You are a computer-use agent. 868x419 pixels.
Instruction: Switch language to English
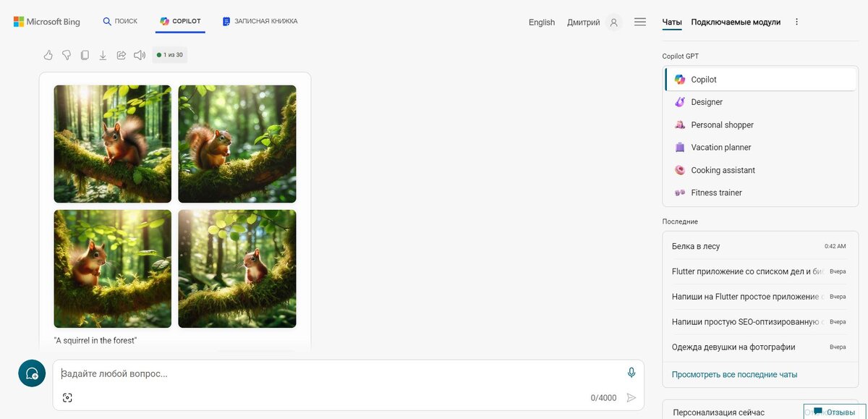[x=542, y=22]
